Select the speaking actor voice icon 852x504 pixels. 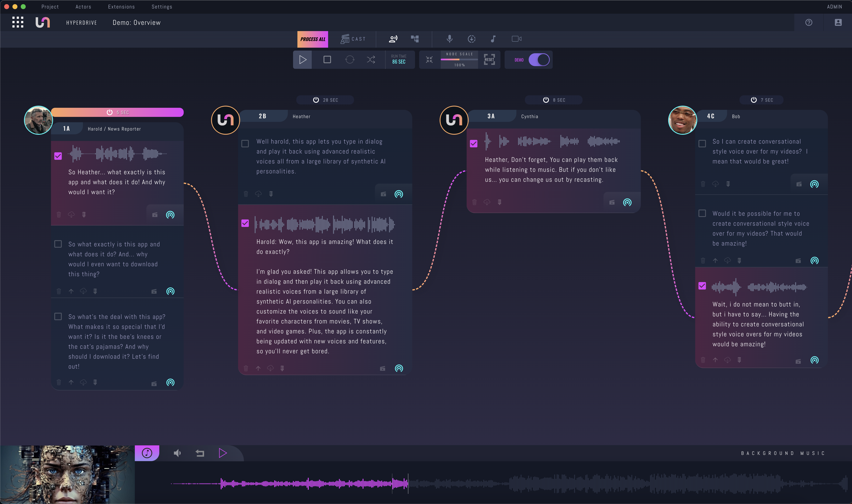(393, 39)
